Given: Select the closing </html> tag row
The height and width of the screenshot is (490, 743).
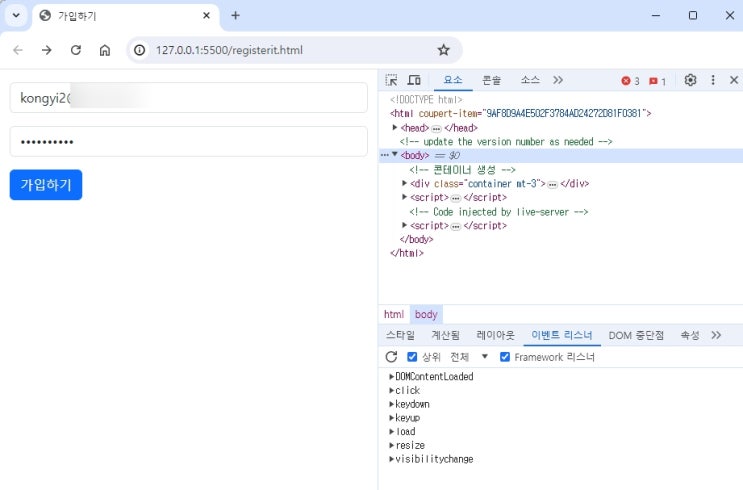Looking at the screenshot, I should point(407,253).
